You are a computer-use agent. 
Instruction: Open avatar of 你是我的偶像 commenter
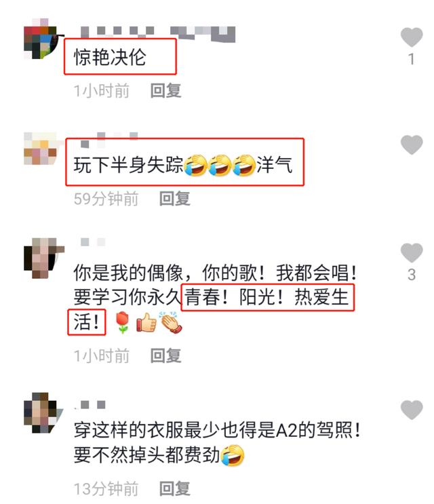point(43,258)
